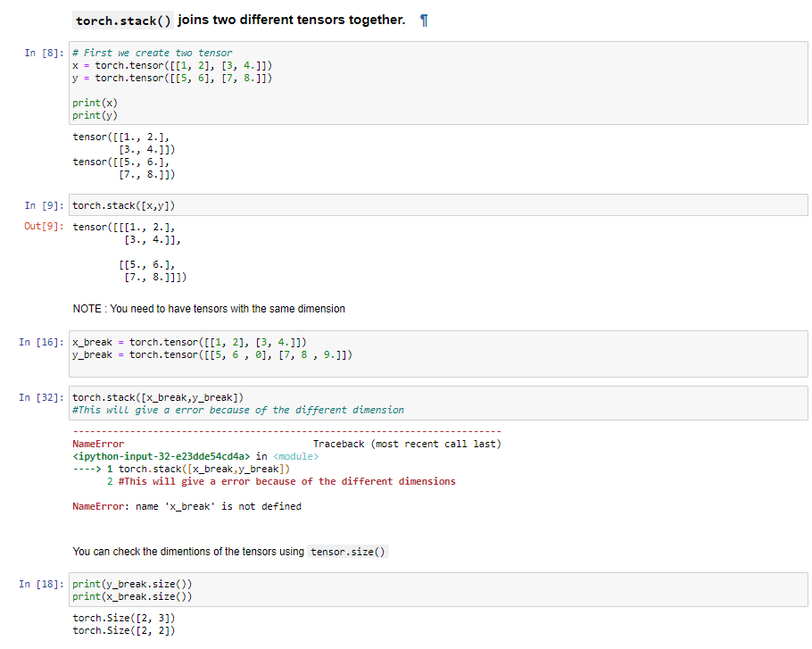
Task: Click the Out[9] output prompt
Action: point(42,226)
